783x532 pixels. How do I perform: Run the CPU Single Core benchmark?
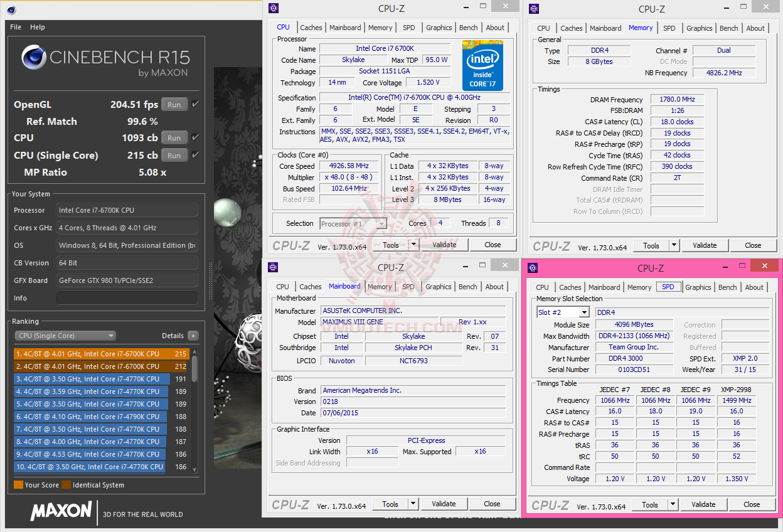point(174,156)
